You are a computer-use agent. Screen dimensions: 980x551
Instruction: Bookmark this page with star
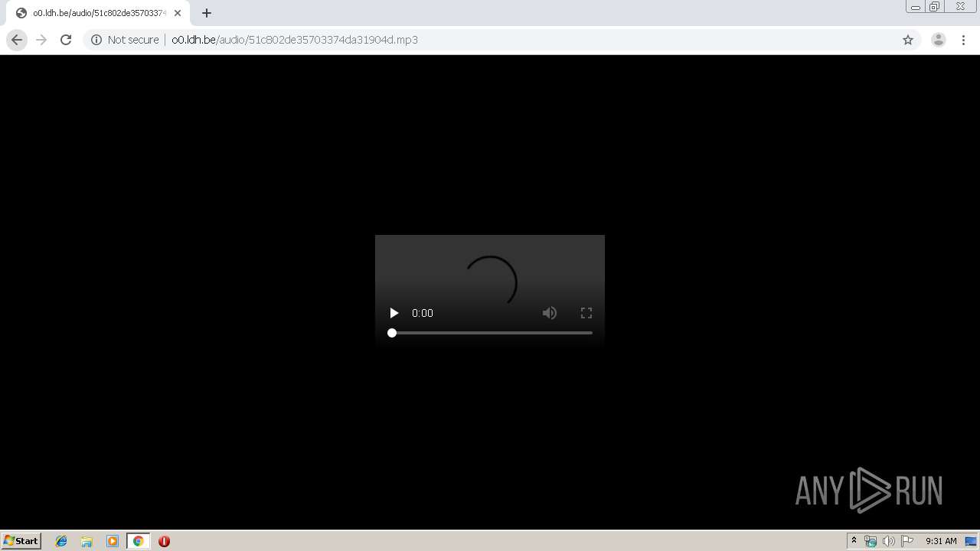click(x=908, y=40)
